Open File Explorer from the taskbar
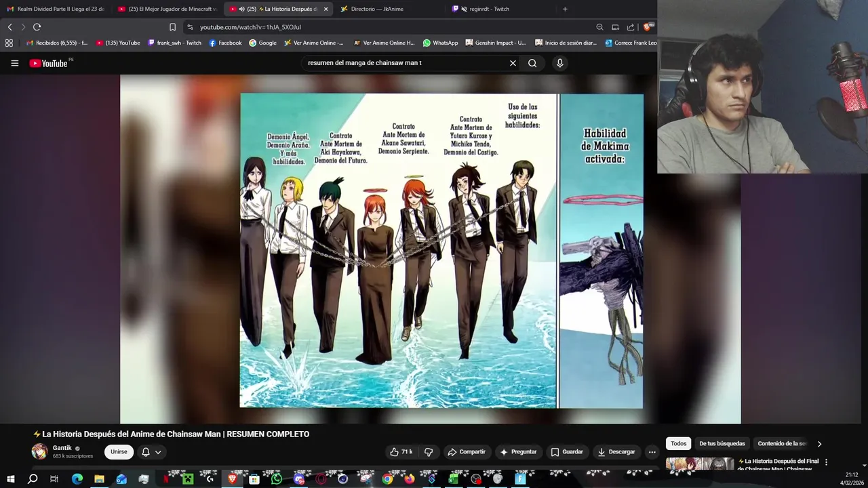868x488 pixels. tap(99, 479)
